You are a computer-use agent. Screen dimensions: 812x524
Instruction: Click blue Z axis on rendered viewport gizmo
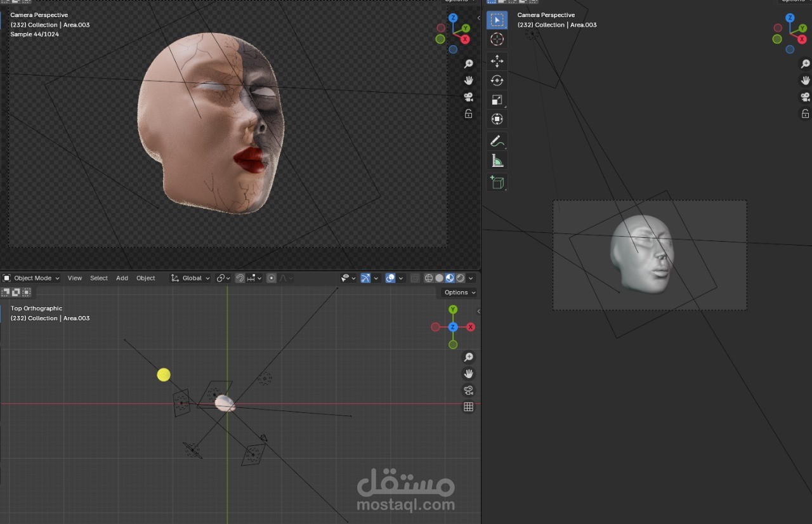pos(453,18)
